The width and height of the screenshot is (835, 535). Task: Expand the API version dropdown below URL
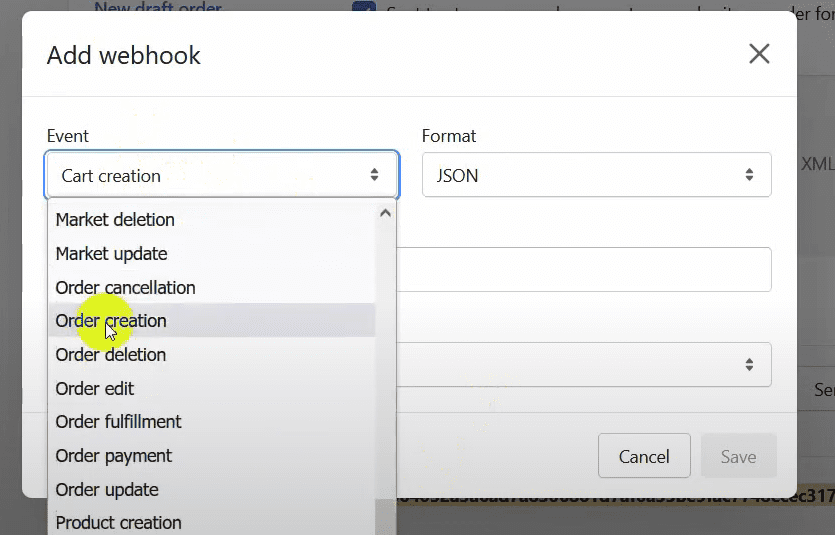(584, 365)
